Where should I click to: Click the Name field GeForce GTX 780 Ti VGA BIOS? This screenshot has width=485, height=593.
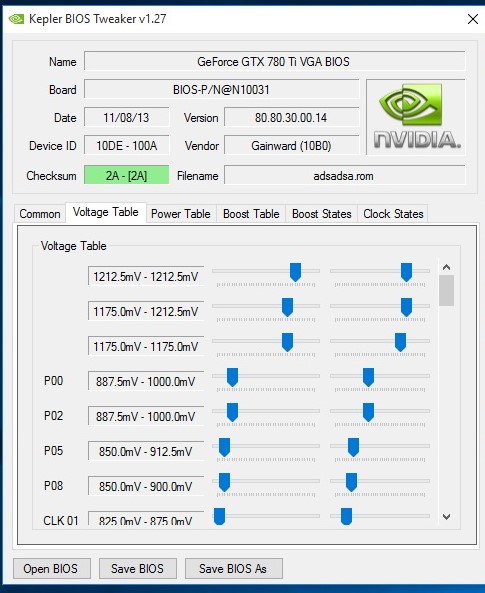[x=274, y=61]
